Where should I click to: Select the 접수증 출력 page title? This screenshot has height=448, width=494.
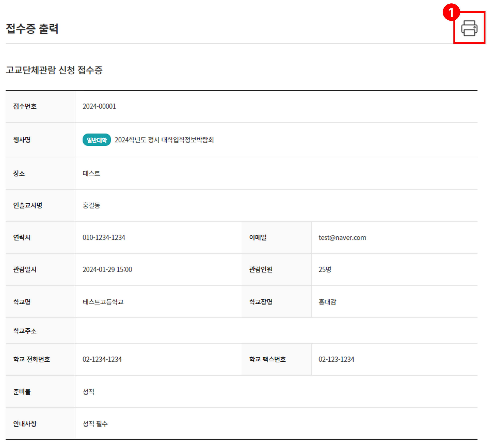pos(32,29)
